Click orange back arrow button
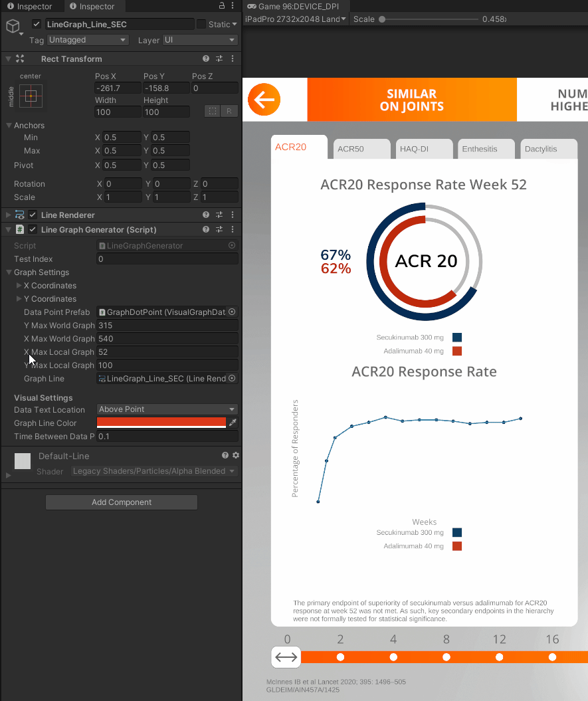The image size is (588, 701). tap(264, 99)
